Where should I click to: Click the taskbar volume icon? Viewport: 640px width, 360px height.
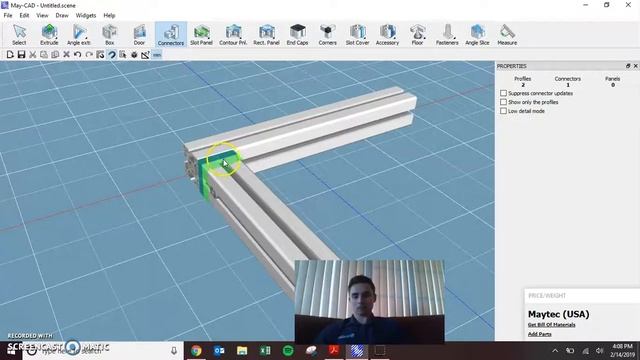click(x=599, y=351)
